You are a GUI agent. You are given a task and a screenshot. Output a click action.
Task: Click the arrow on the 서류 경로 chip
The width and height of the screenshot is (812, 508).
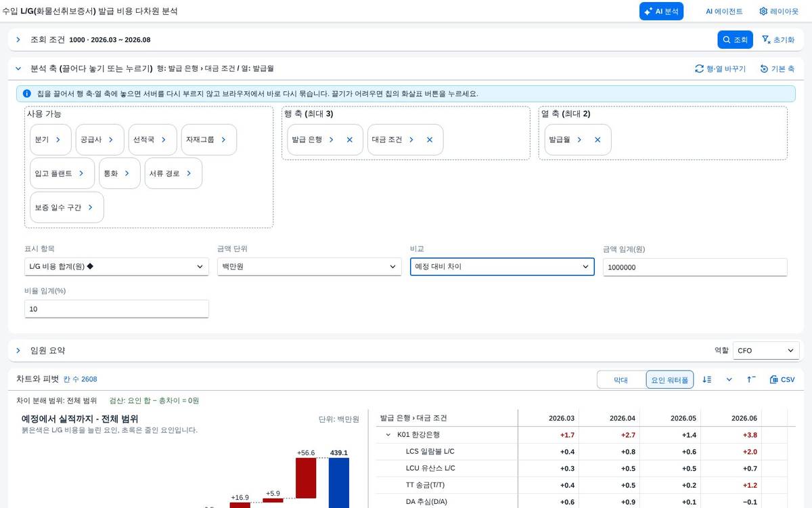(x=189, y=173)
